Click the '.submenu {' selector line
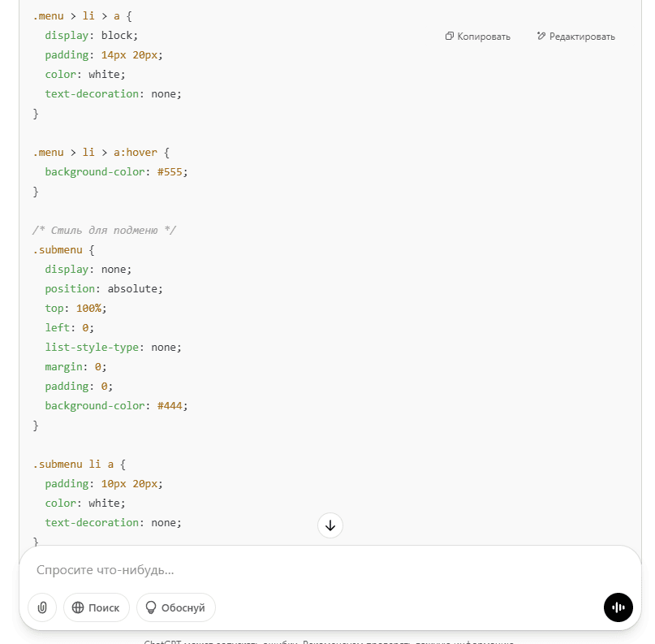 (63, 250)
